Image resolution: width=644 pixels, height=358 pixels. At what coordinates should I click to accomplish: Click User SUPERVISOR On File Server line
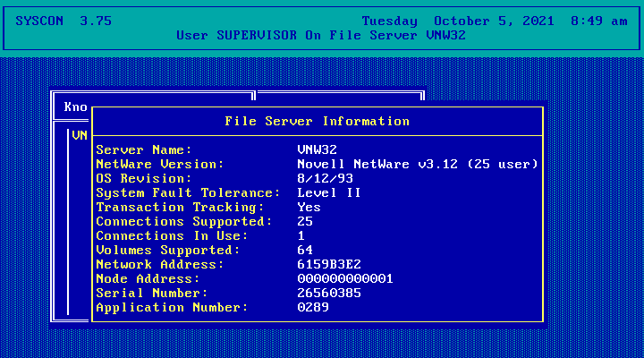(321, 35)
